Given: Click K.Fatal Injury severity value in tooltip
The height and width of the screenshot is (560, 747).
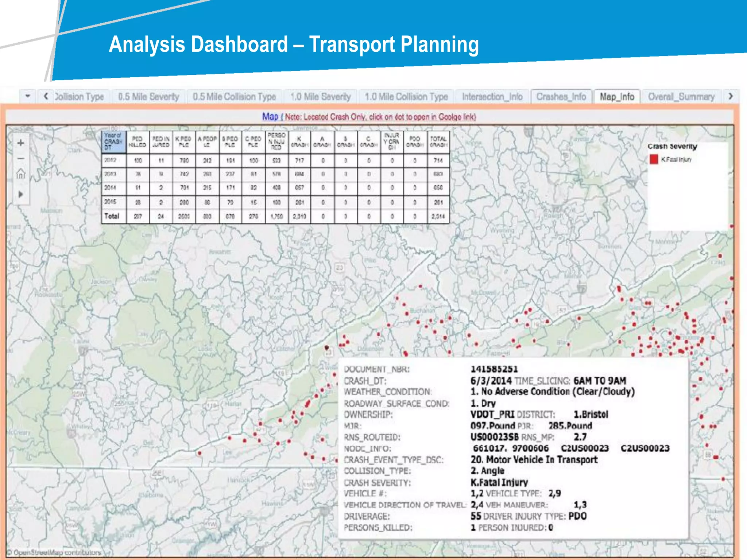Looking at the screenshot, I should [499, 482].
